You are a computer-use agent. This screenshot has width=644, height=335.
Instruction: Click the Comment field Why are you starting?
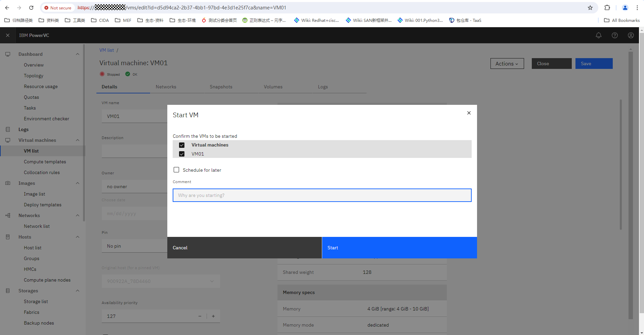pos(322,195)
